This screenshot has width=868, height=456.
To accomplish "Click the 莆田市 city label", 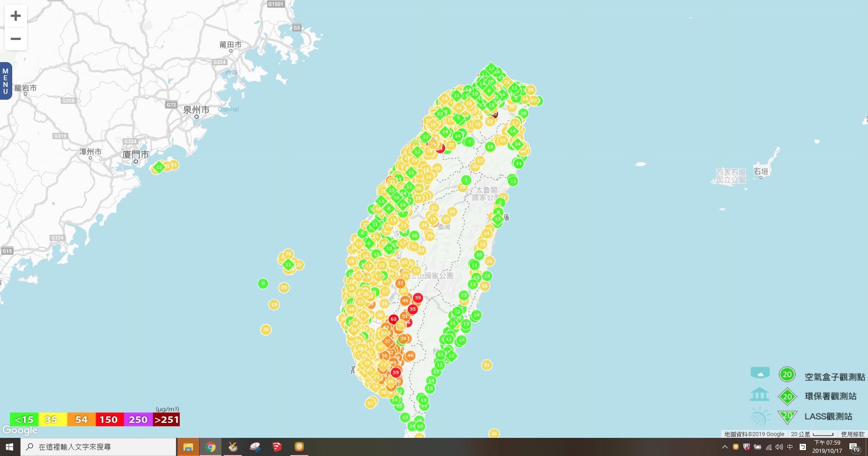I will tap(230, 44).
